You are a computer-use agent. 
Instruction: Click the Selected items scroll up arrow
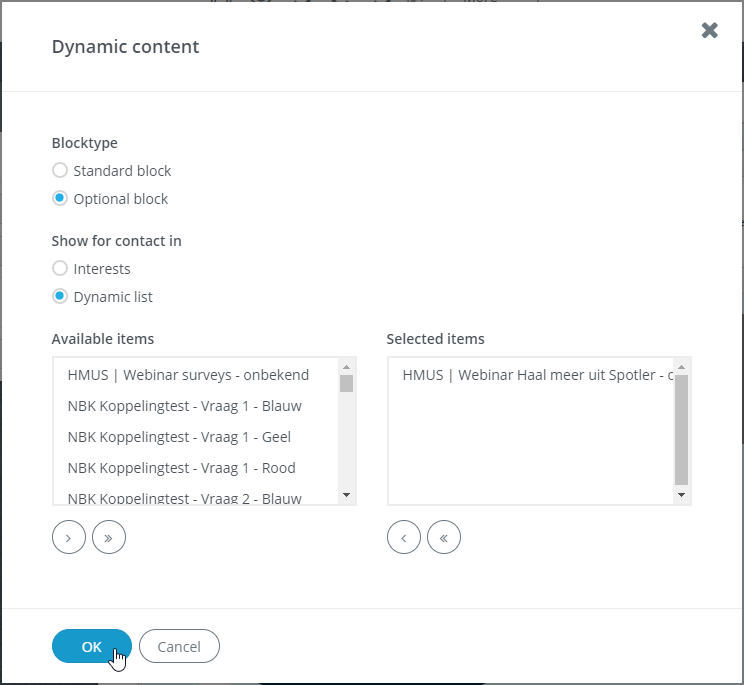click(681, 367)
